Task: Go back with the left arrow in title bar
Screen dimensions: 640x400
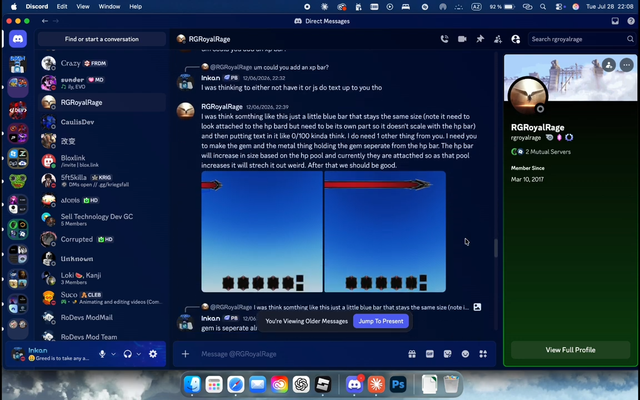Action: click(x=45, y=21)
